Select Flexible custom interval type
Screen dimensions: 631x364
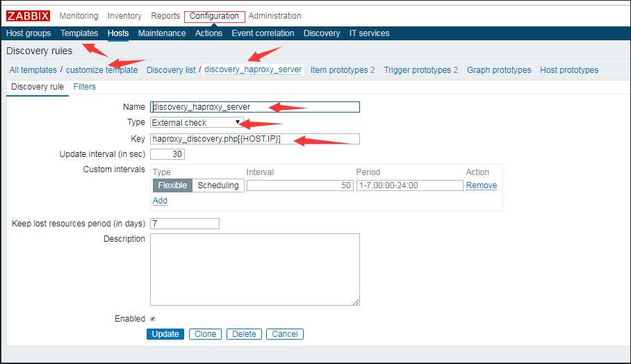click(x=172, y=185)
